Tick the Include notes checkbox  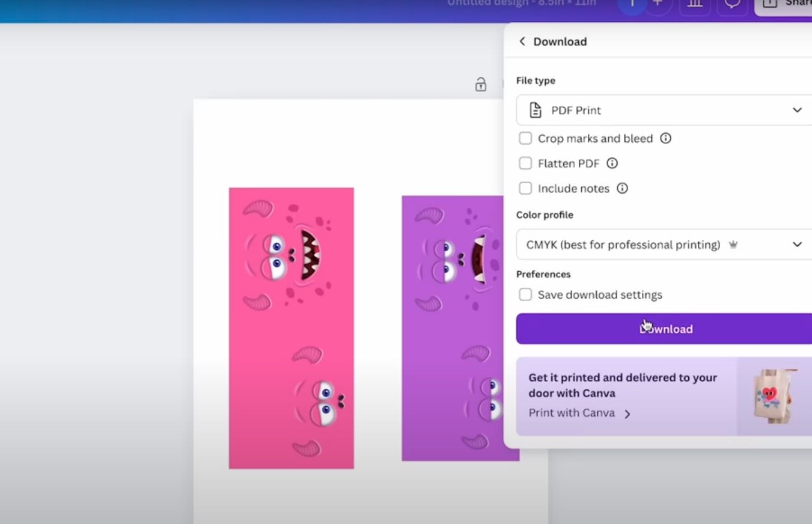coord(525,189)
